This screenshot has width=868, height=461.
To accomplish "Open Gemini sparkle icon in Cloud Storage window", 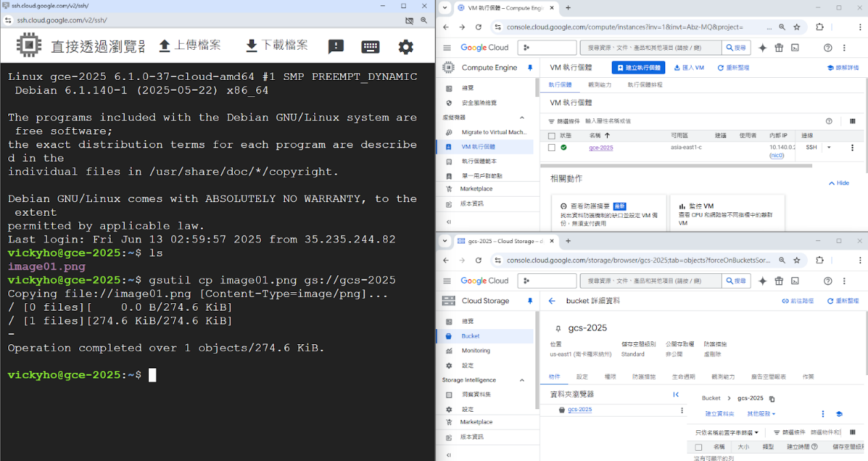I will click(762, 281).
